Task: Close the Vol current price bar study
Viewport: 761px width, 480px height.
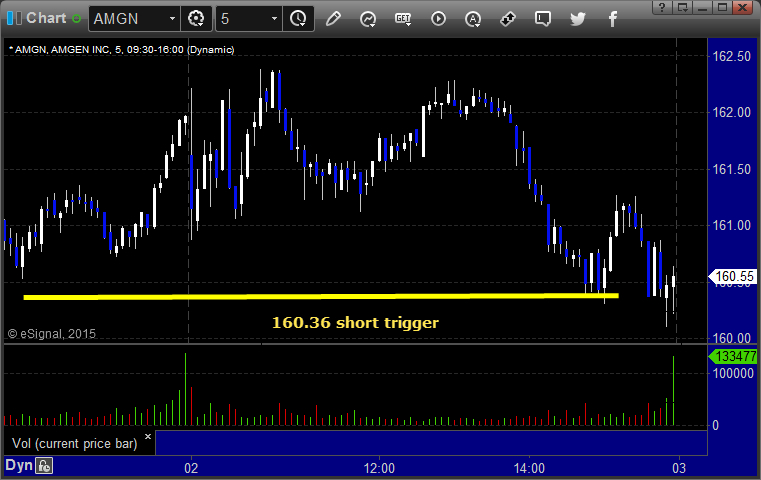Action: click(148, 436)
